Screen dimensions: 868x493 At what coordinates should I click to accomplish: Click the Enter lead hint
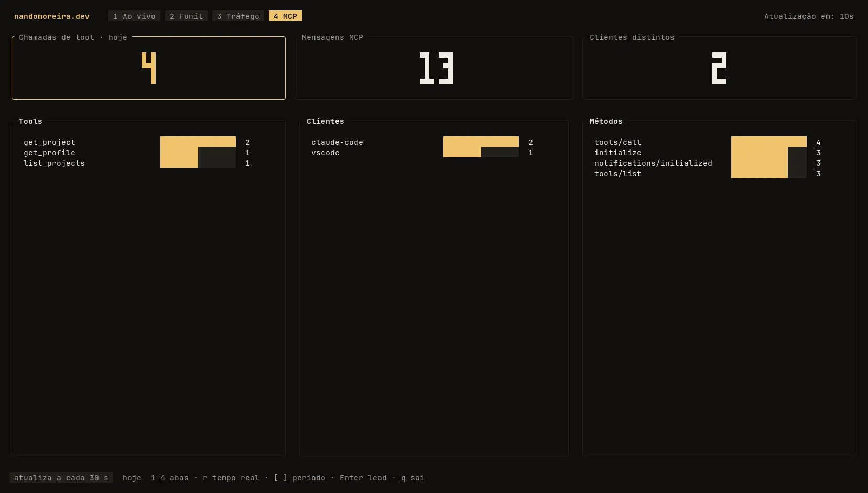[363, 478]
